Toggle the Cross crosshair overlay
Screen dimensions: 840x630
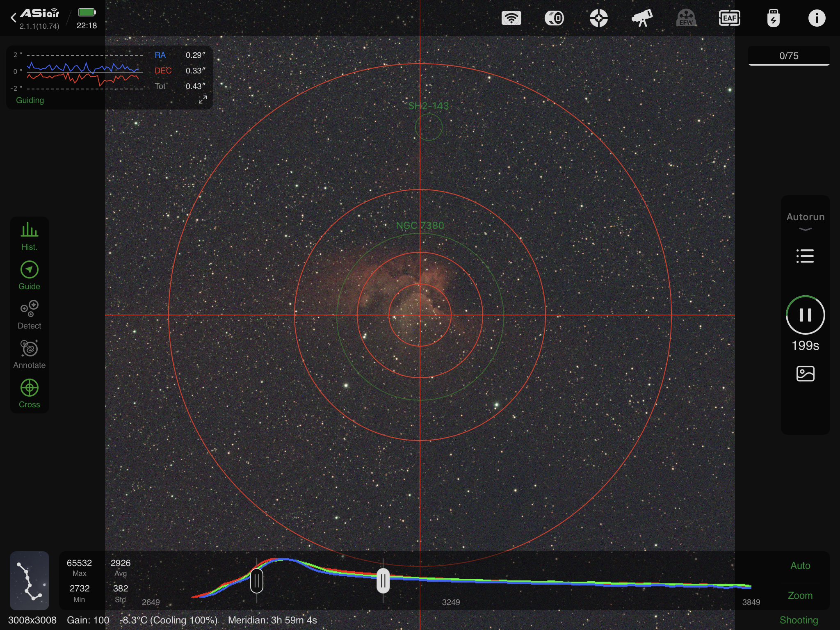(29, 393)
